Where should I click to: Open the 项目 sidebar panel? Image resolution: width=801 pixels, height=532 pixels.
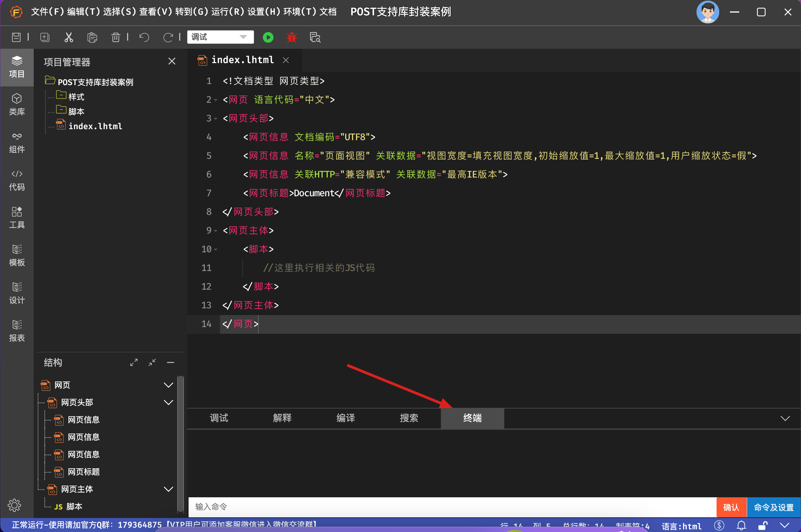[17, 67]
